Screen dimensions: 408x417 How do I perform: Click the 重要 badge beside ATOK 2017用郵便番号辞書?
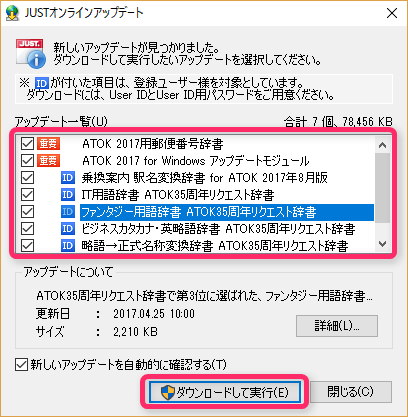[x=49, y=144]
